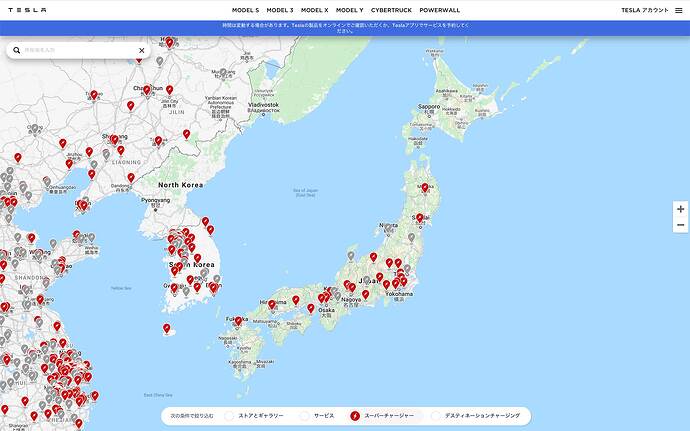Open the hamburger menu icon
This screenshot has height=431, width=690.
pyautogui.click(x=679, y=10)
